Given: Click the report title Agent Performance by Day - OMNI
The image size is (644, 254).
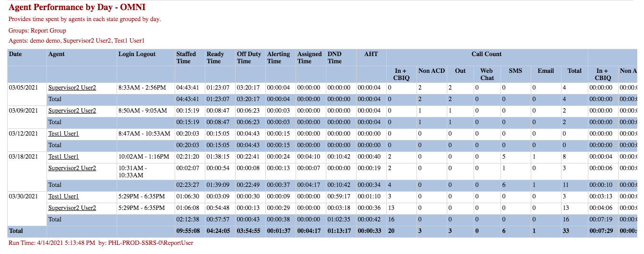Looking at the screenshot, I should point(77,7).
